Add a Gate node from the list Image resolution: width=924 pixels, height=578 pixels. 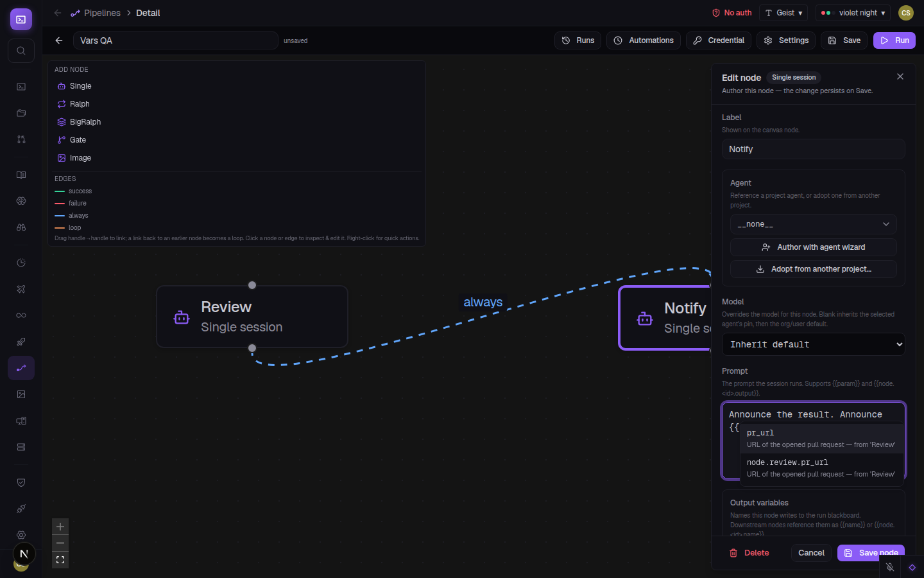[78, 140]
